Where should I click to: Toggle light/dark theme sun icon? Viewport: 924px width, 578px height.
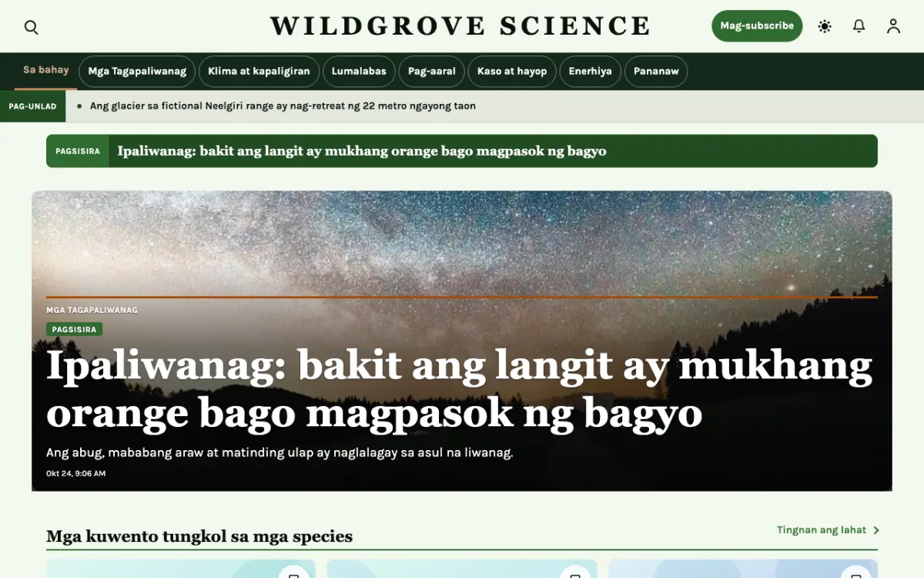(x=825, y=26)
